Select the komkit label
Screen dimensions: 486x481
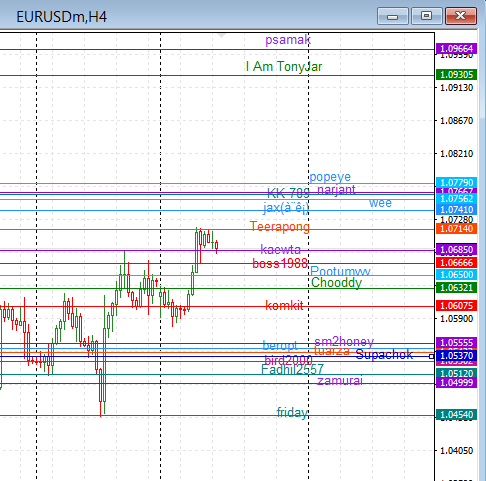(x=284, y=305)
